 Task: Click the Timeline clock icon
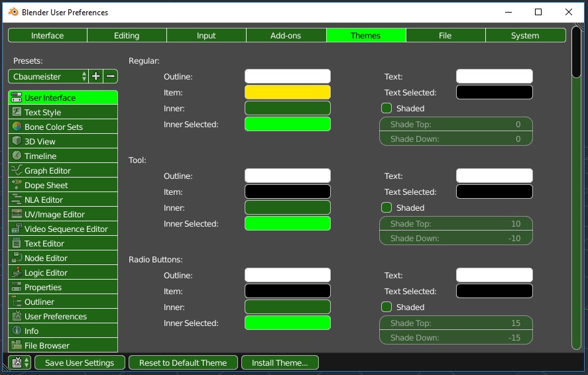17,156
